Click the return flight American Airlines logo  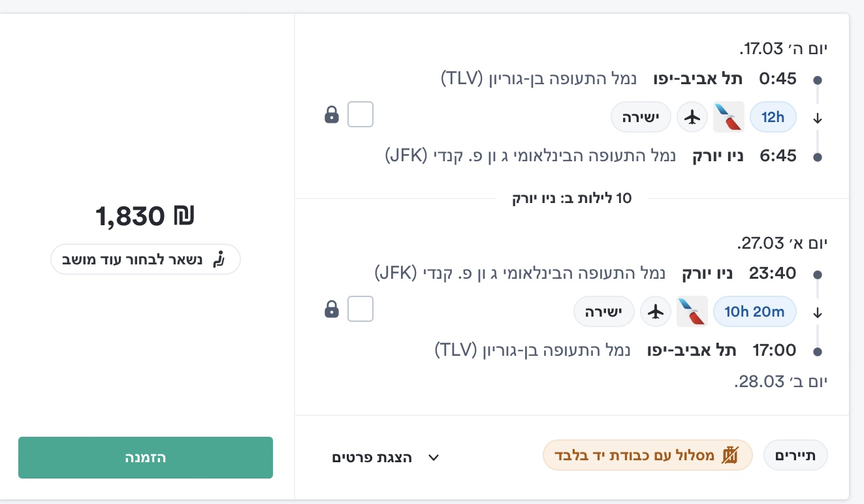691,311
